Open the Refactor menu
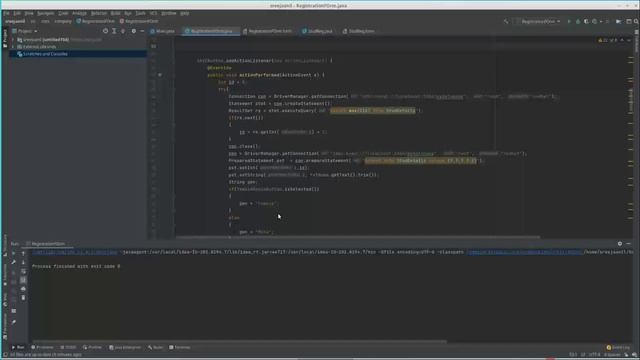 pyautogui.click(x=98, y=13)
